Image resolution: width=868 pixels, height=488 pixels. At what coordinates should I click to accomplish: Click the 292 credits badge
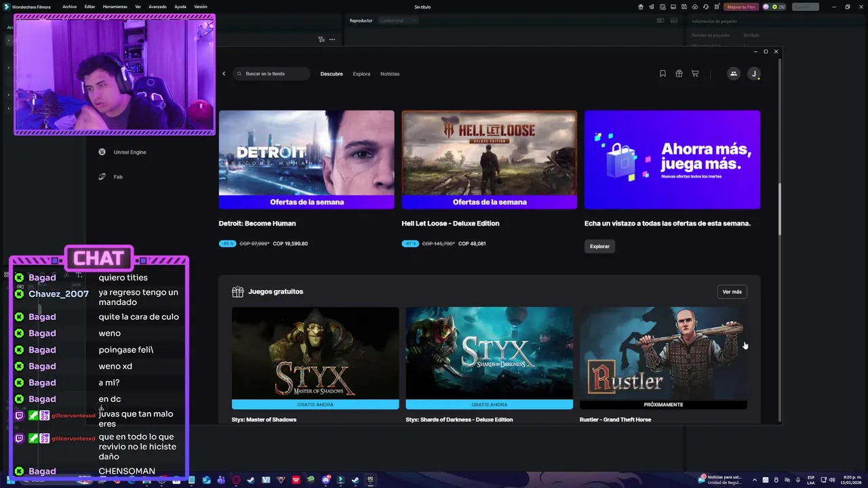click(774, 7)
